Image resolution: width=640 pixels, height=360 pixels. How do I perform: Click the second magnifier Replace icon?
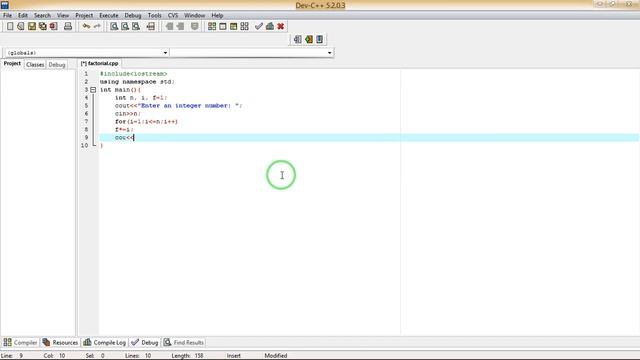point(125,27)
